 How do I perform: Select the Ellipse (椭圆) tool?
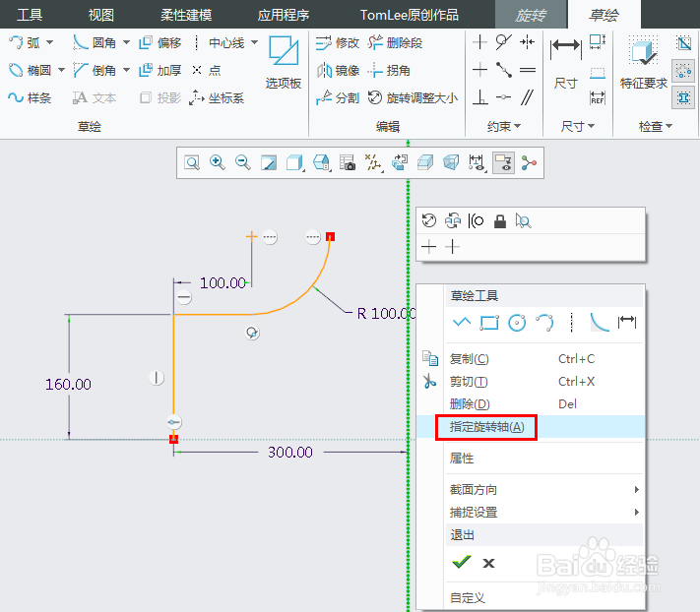[30, 71]
